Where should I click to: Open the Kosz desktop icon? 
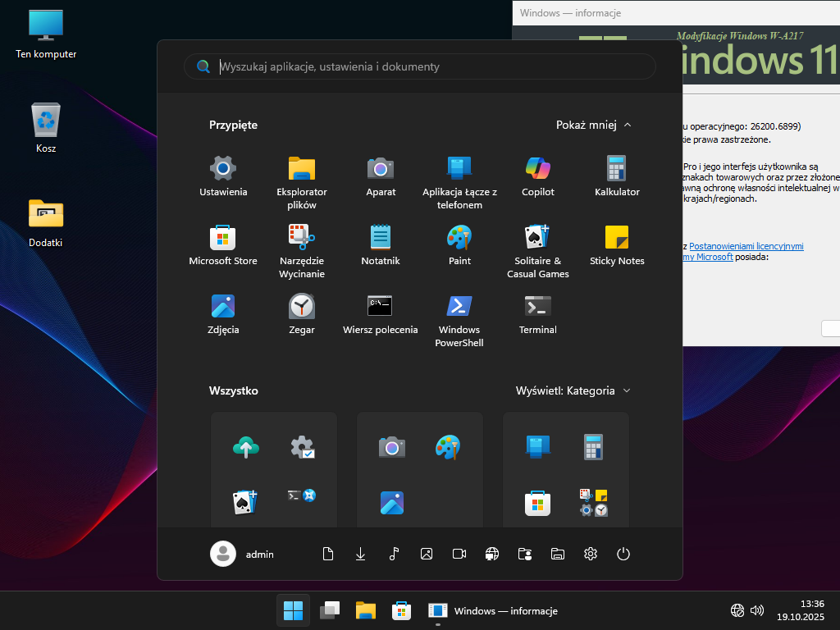pos(46,129)
